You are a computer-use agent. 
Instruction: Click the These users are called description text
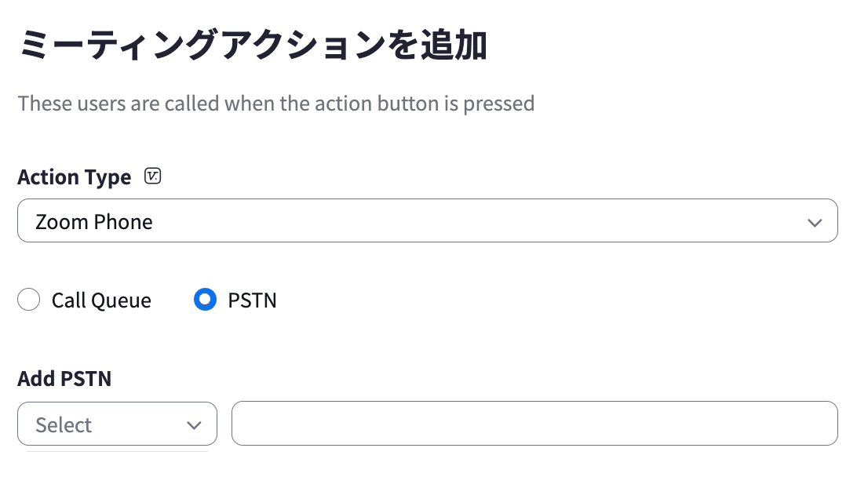[x=276, y=104]
